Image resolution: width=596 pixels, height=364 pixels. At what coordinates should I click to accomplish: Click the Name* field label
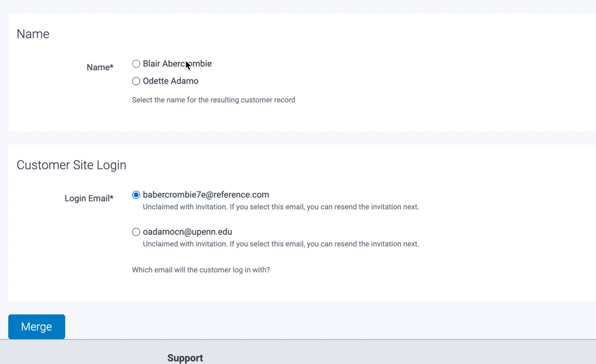[98, 67]
